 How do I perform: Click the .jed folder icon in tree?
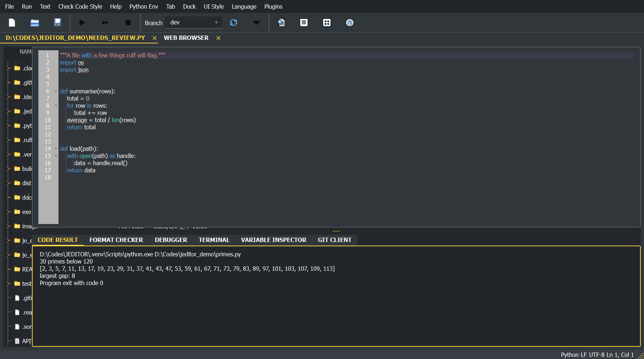17,111
